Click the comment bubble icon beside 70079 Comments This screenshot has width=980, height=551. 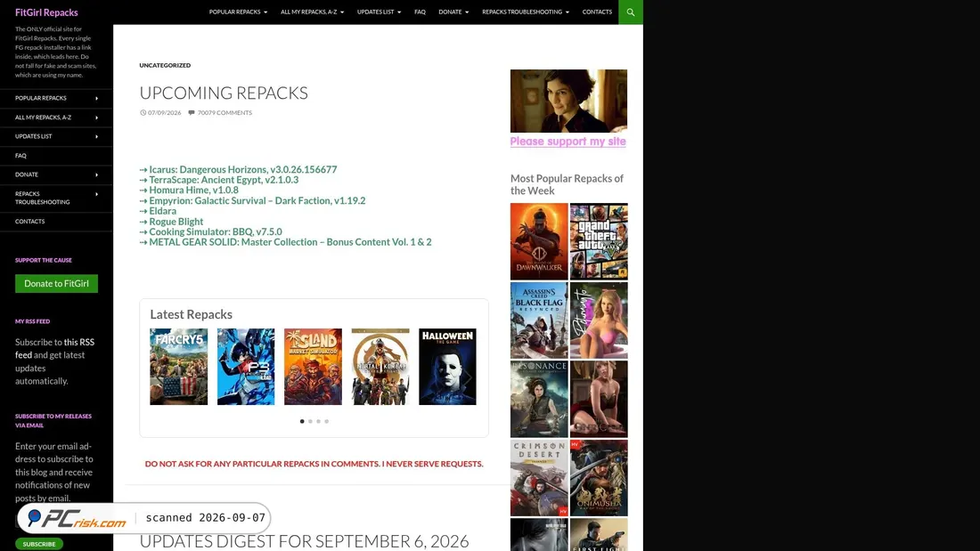(x=192, y=113)
